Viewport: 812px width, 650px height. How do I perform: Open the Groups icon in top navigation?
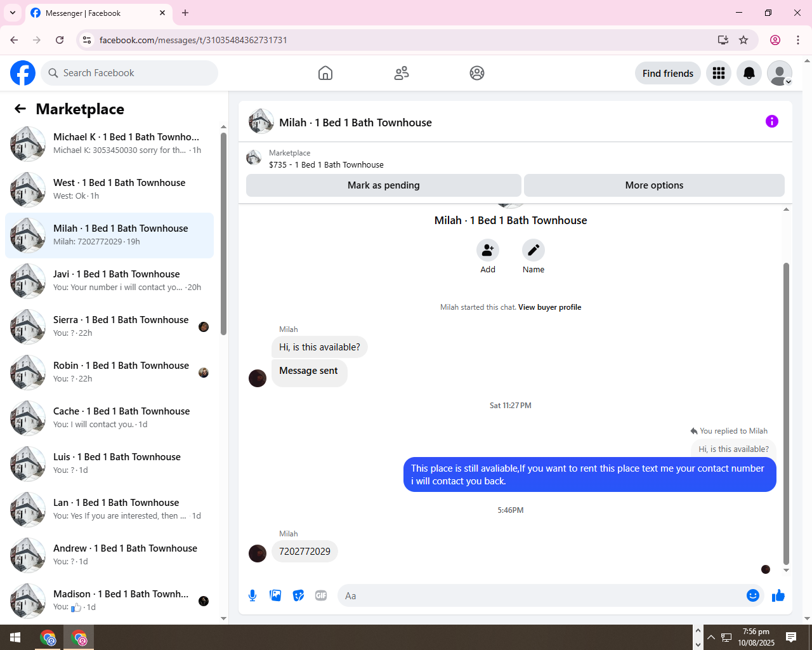pos(477,73)
